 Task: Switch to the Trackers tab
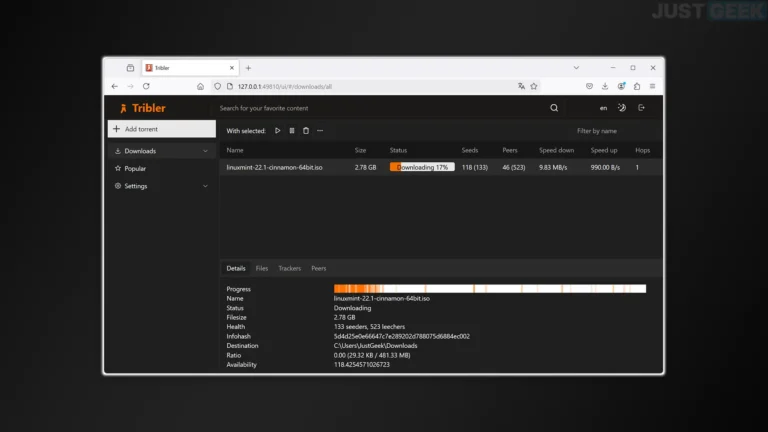[x=290, y=268]
